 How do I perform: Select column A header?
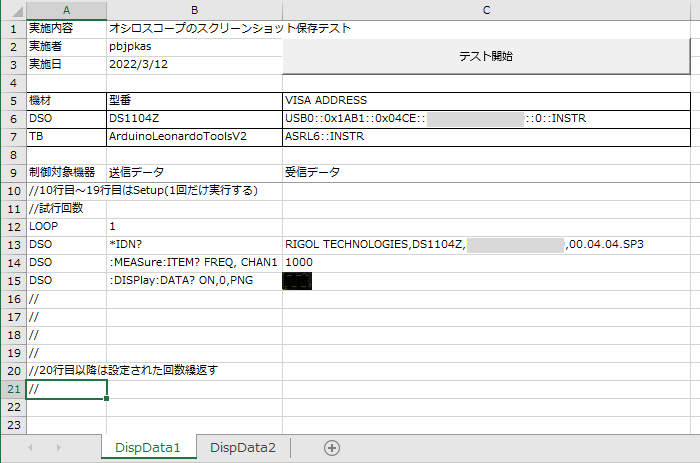pyautogui.click(x=67, y=10)
